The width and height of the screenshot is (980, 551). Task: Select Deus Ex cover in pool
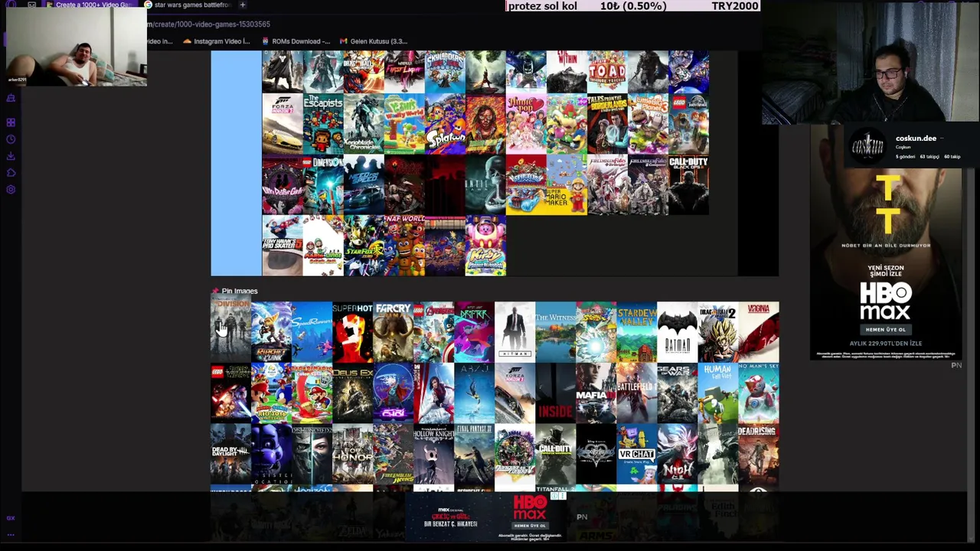click(x=352, y=393)
